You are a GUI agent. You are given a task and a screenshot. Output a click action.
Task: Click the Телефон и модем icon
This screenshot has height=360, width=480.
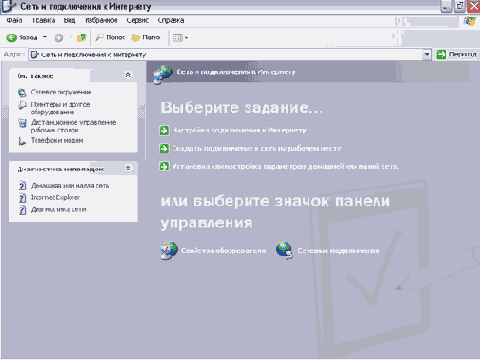point(22,141)
